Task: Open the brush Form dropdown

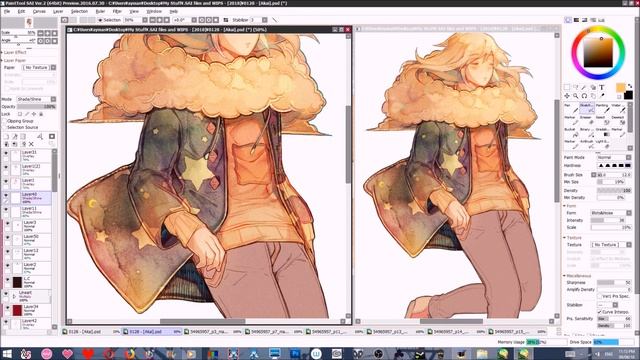Action: (x=611, y=213)
